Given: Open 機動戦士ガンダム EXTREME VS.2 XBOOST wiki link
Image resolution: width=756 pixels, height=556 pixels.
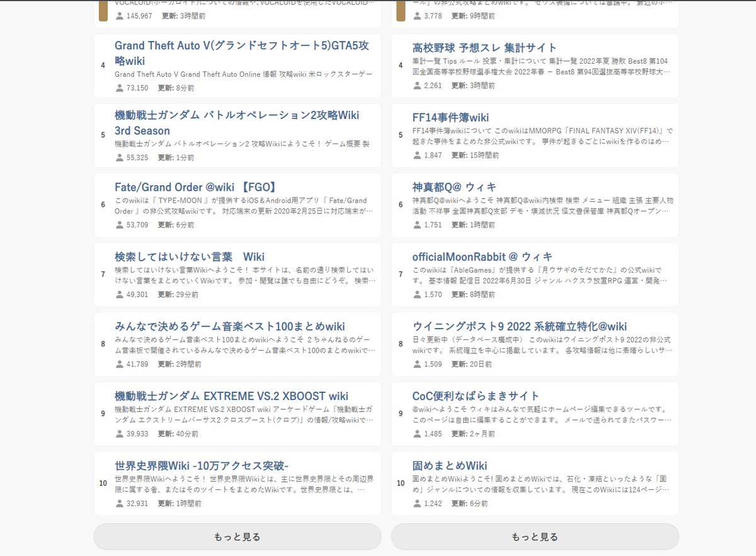Looking at the screenshot, I should pyautogui.click(x=231, y=396).
